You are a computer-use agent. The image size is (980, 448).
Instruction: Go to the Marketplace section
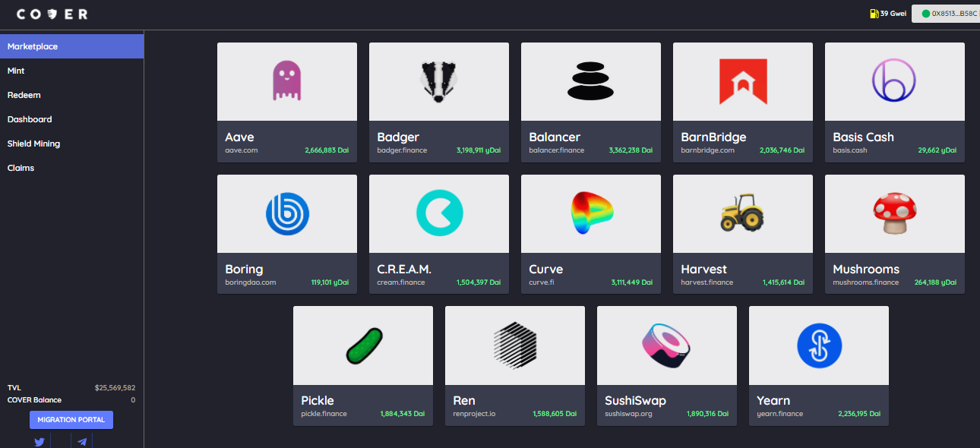click(71, 46)
